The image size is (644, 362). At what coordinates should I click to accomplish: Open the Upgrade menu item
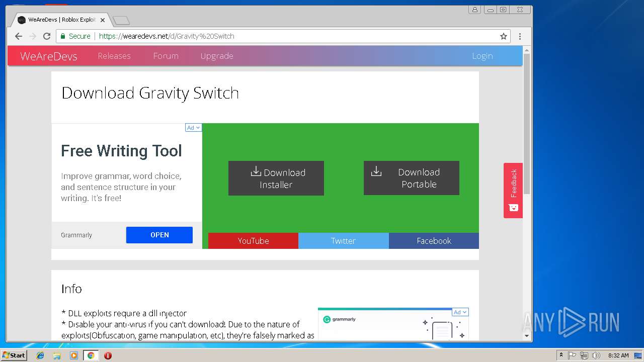click(217, 56)
